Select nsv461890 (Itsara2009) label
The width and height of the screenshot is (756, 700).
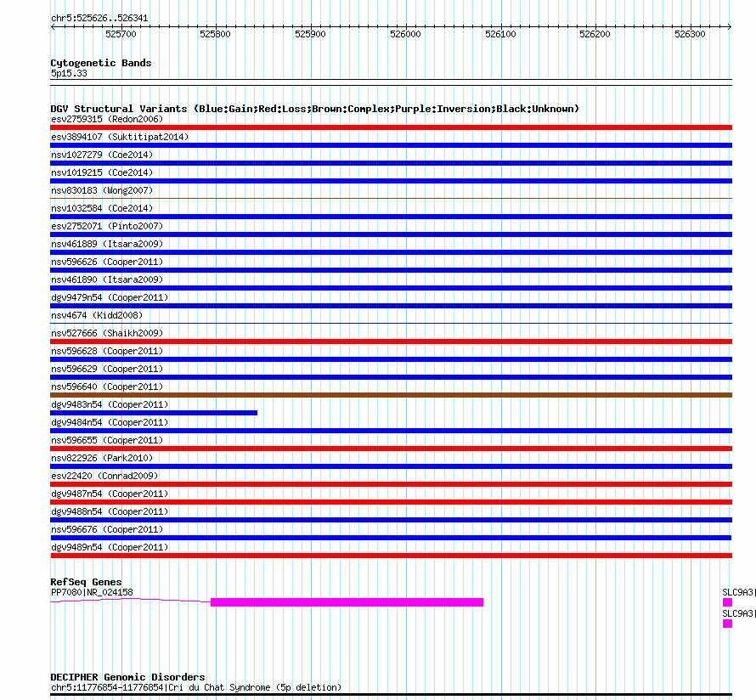pos(107,279)
